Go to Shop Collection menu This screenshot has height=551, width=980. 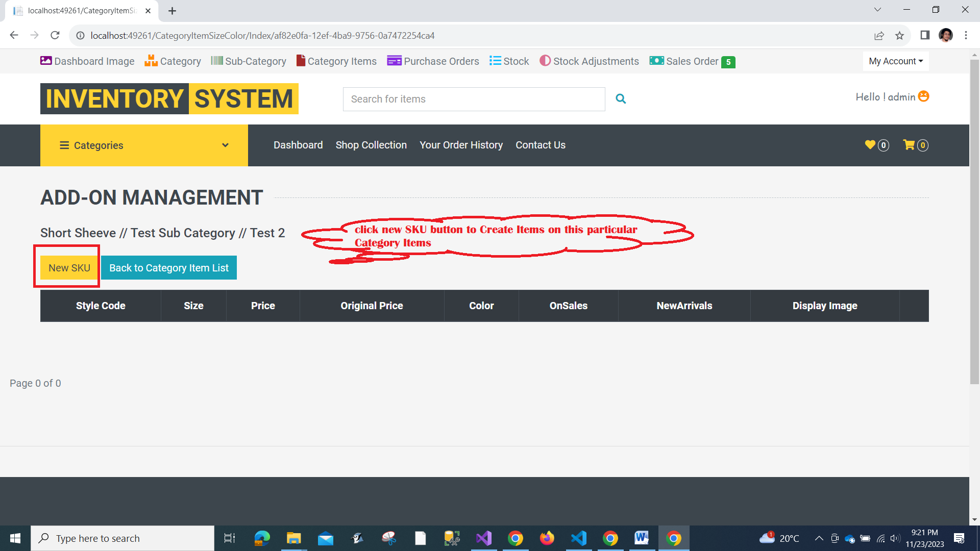[x=371, y=145]
